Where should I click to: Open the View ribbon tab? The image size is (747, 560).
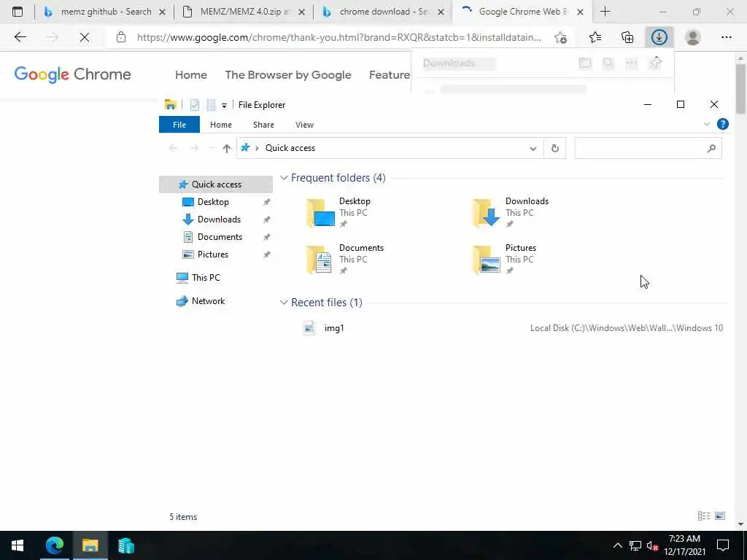304,125
